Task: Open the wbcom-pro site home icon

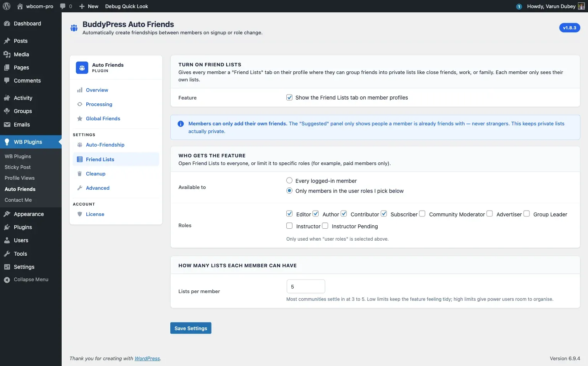Action: (x=20, y=6)
